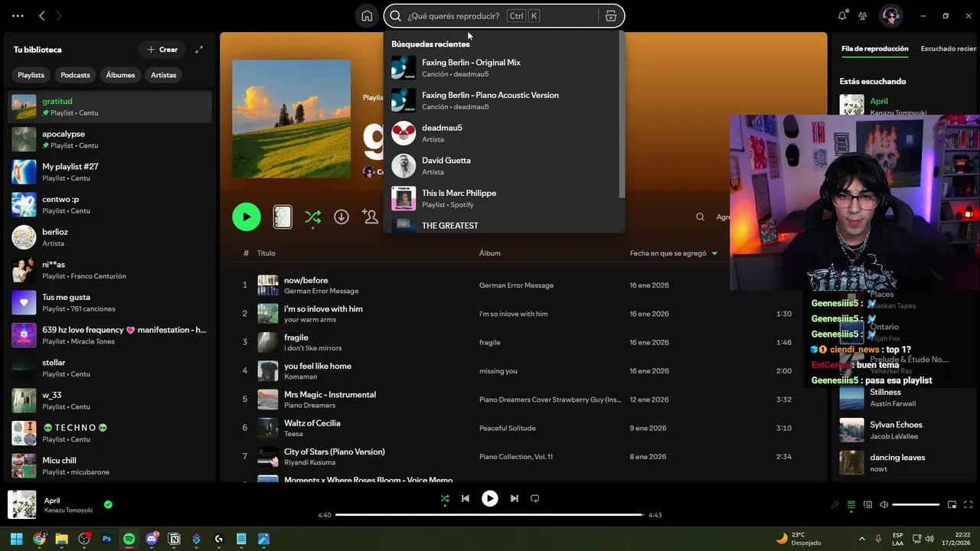Switch to Fila de reproducción tab
This screenshot has height=551, width=980.
874,49
